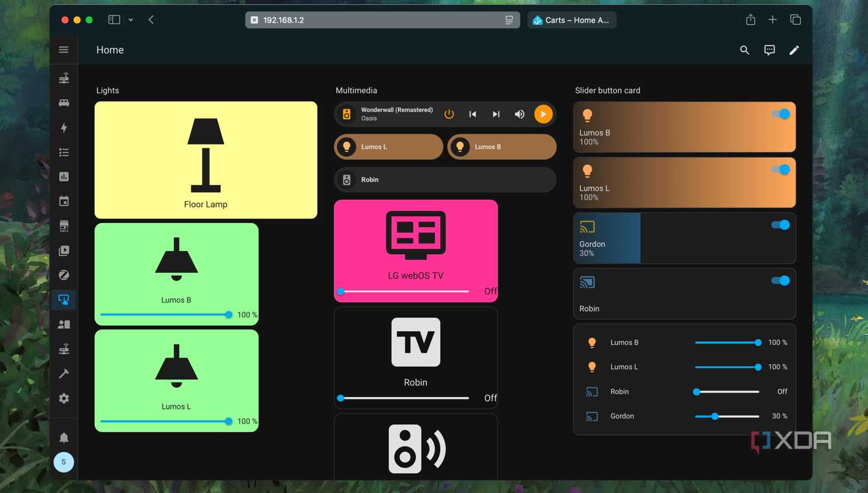This screenshot has width=868, height=493.
Task: Edit dashboard using the pencil icon
Action: [x=794, y=50]
